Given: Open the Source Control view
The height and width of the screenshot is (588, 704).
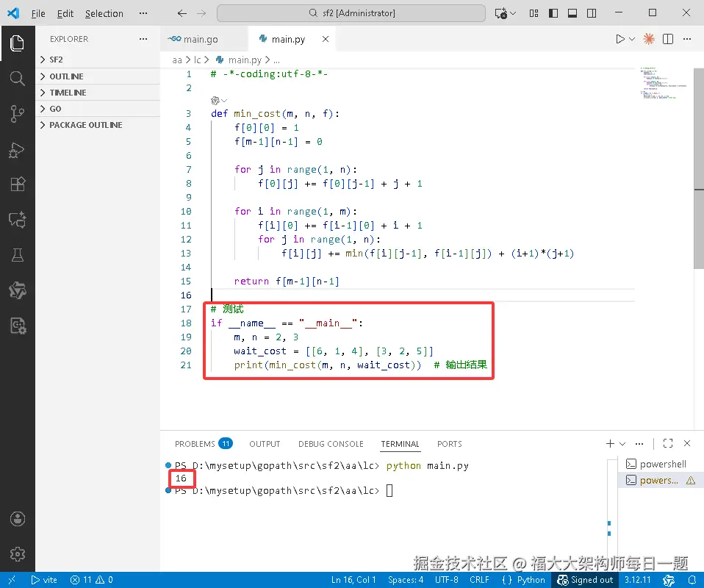Looking at the screenshot, I should click(x=17, y=114).
